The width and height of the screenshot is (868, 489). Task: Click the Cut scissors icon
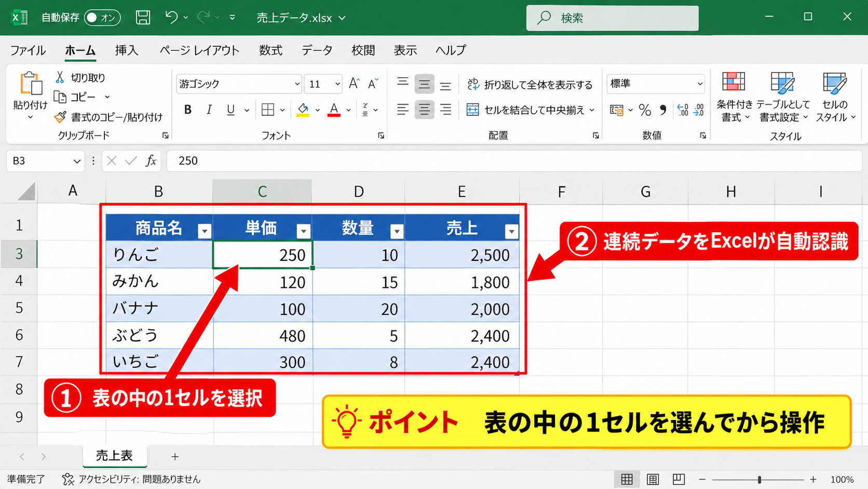pyautogui.click(x=60, y=77)
